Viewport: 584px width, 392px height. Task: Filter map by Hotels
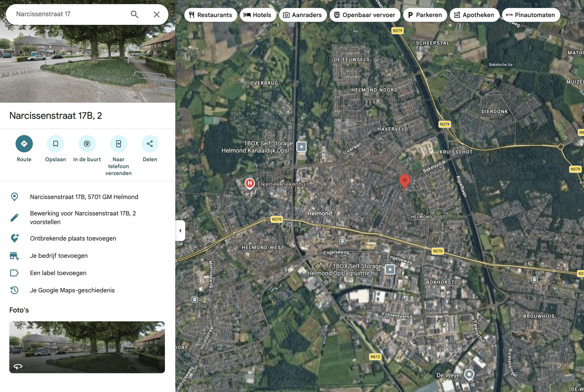(x=258, y=15)
